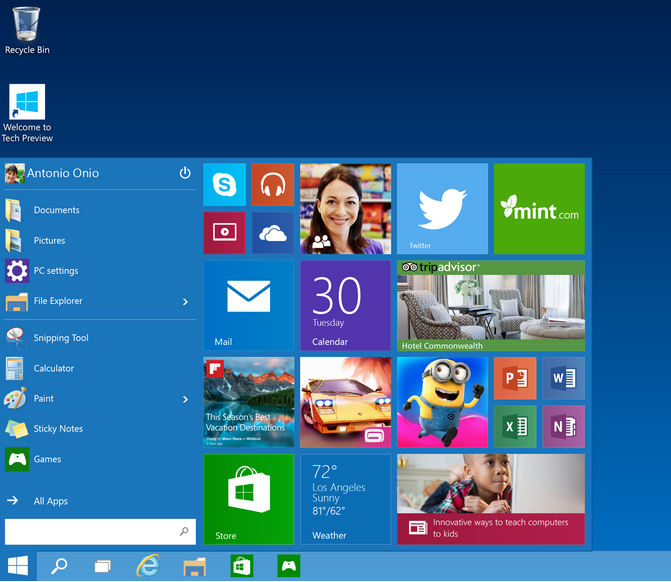671x582 pixels.
Task: Open the TripAdvisor Hotel Commonwealth tile
Action: [490, 306]
